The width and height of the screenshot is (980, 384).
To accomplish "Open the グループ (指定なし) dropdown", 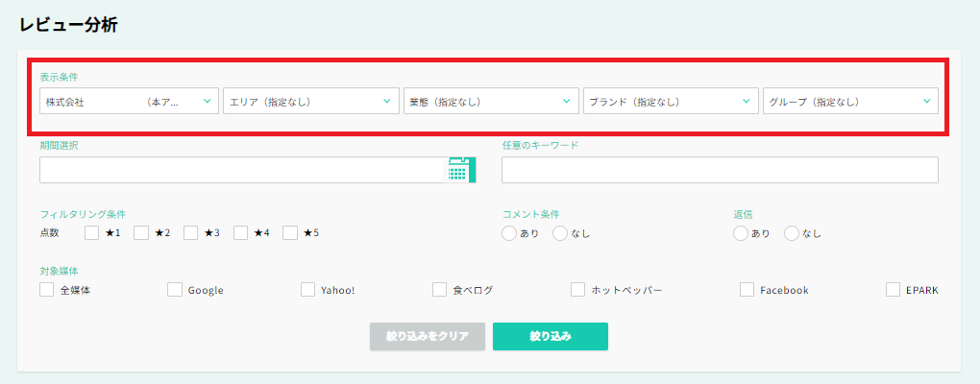I will coord(849,102).
